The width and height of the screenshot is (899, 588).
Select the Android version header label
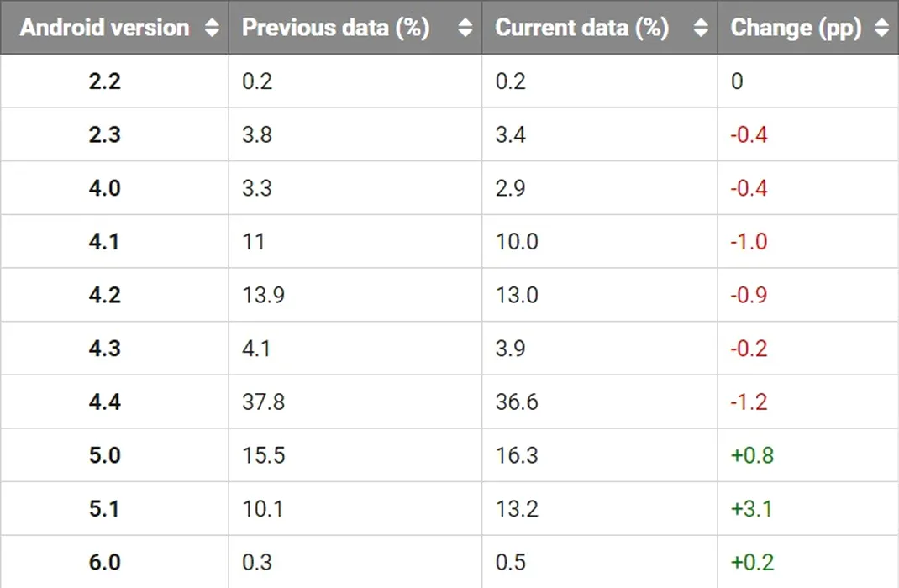104,28
